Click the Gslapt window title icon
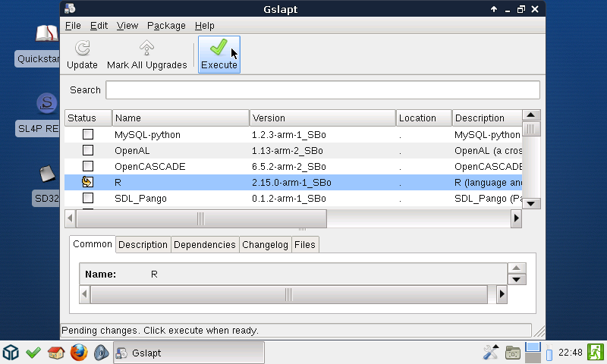The height and width of the screenshot is (364, 607). click(70, 8)
